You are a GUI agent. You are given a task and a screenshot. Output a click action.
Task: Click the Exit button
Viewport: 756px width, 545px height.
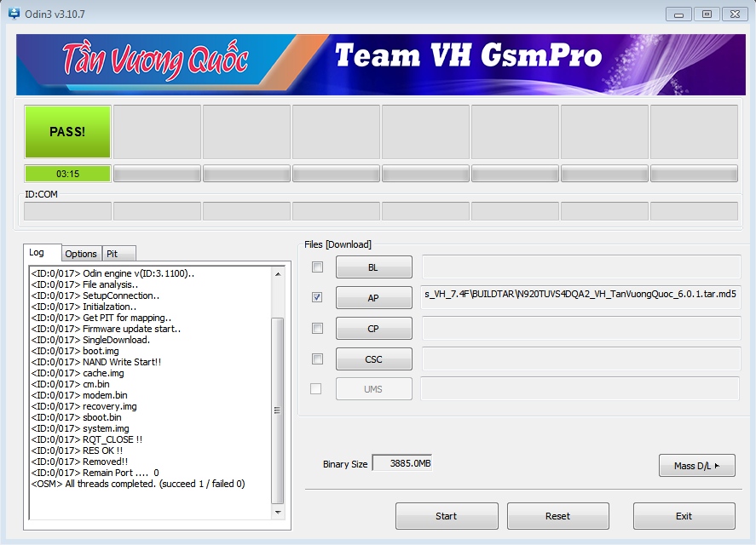click(684, 516)
